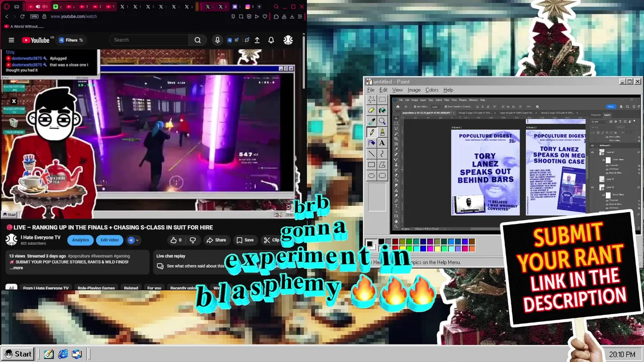Open the browser easy setup menu icon
The image size is (644, 362).
coord(300,17)
